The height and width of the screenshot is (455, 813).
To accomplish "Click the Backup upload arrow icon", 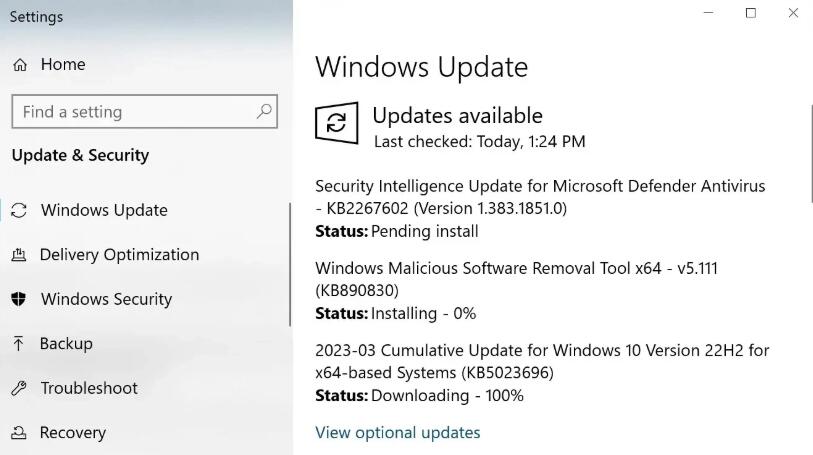I will click(x=19, y=343).
